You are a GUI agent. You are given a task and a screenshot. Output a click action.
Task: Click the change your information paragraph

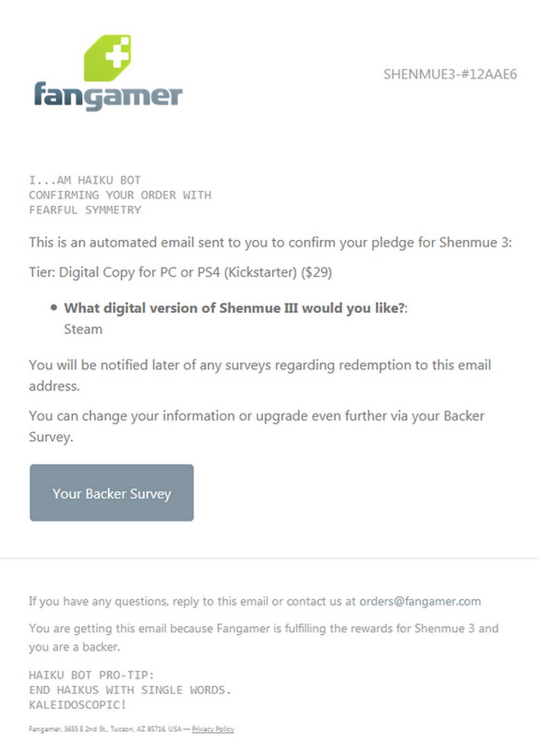(x=256, y=426)
